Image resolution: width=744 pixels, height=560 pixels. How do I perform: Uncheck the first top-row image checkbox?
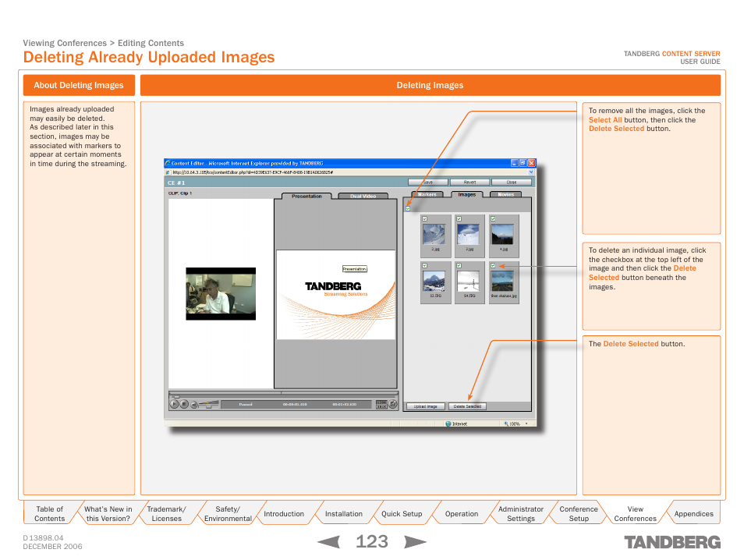[x=425, y=219]
